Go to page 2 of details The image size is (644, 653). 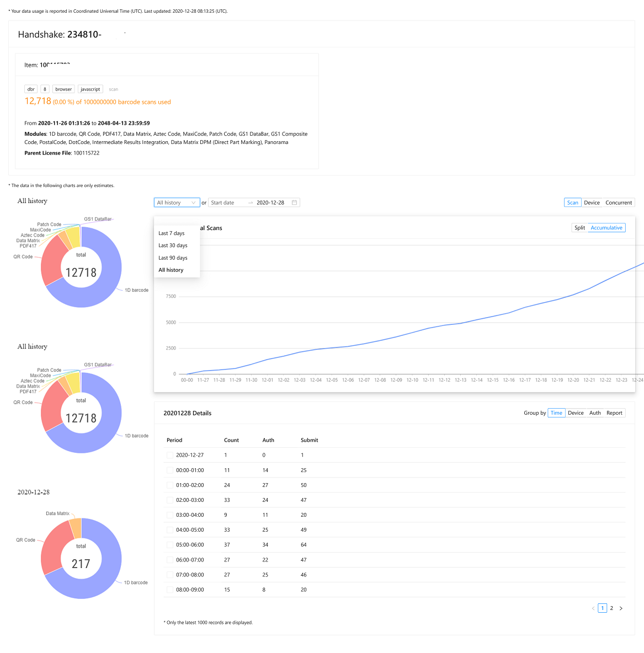coord(611,608)
